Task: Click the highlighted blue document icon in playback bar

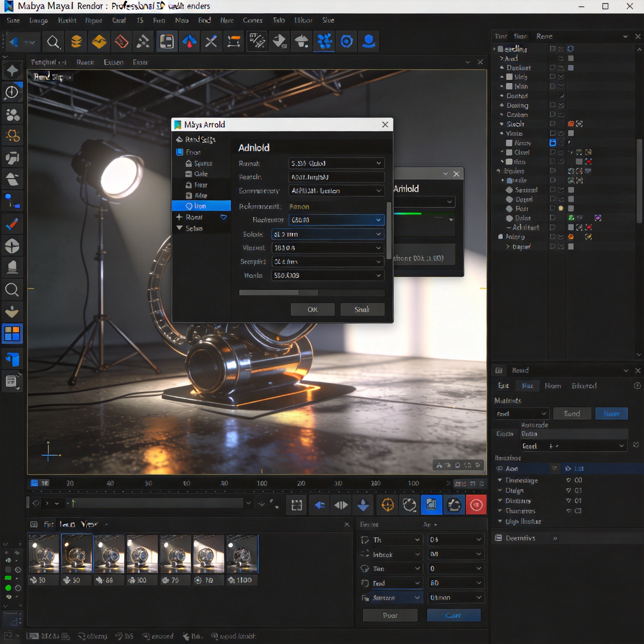Action: 431,505
